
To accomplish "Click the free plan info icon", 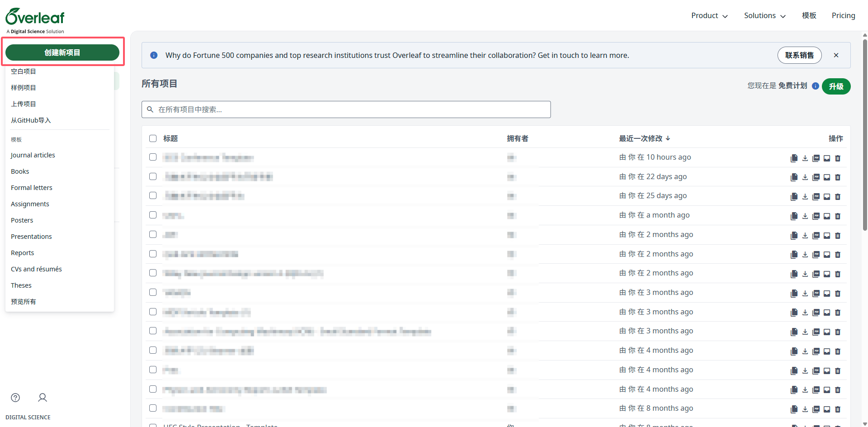I will point(815,86).
